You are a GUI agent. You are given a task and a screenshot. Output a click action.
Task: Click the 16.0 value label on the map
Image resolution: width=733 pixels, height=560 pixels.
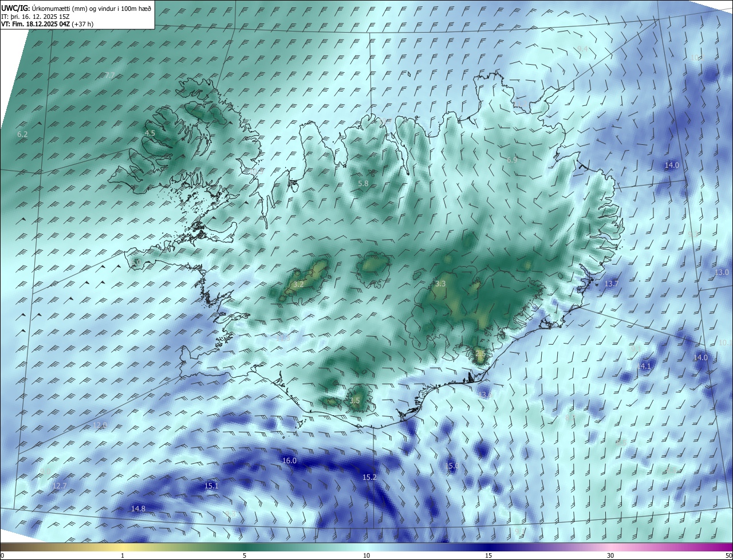pyautogui.click(x=289, y=461)
